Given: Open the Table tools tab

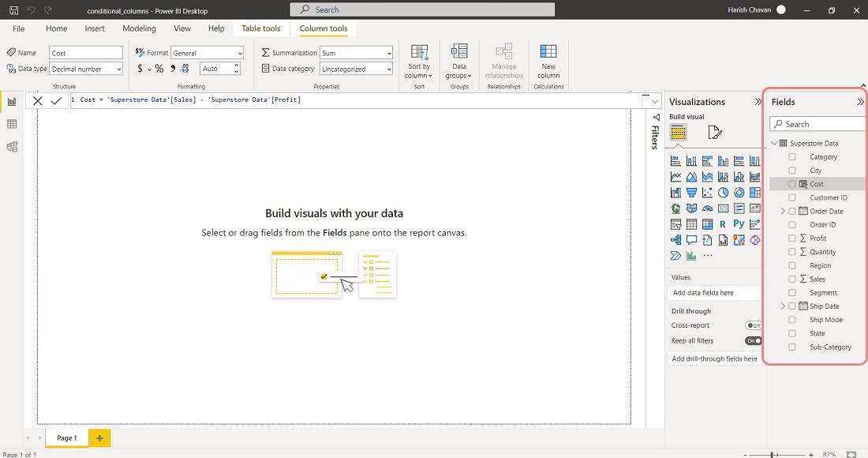Looking at the screenshot, I should [x=260, y=28].
